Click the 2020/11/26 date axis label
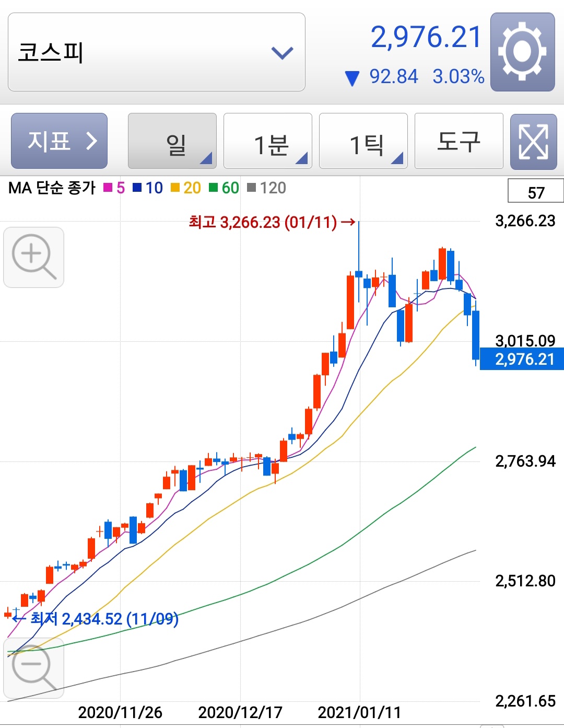564x728 pixels. 120,712
